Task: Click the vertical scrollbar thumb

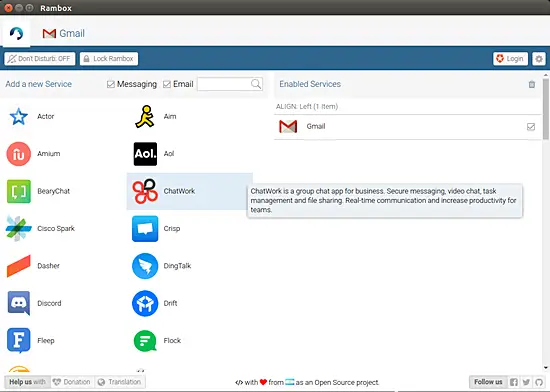Action: point(545,109)
